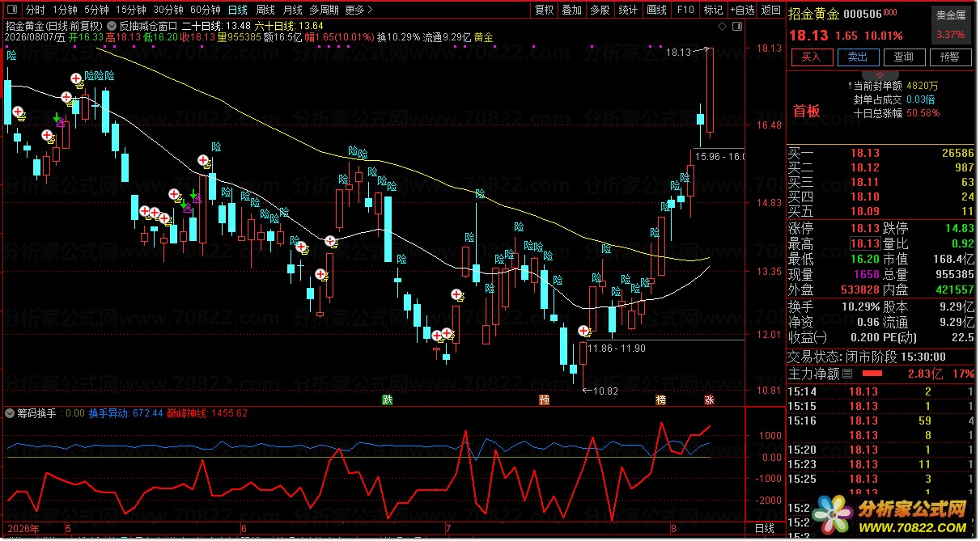Click the 跌停 price value 14.83

960,228
